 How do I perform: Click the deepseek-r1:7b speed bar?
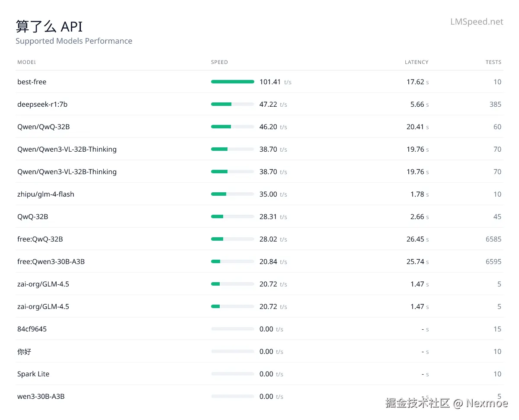point(233,104)
